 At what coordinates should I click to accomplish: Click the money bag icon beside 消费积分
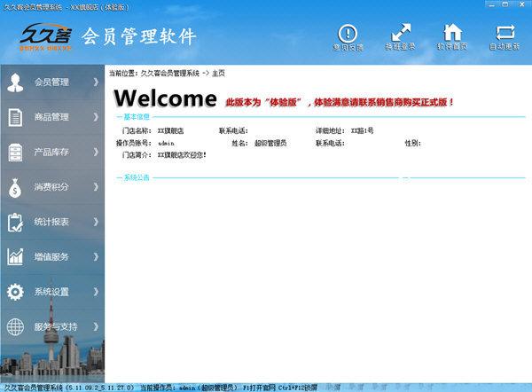click(x=15, y=188)
